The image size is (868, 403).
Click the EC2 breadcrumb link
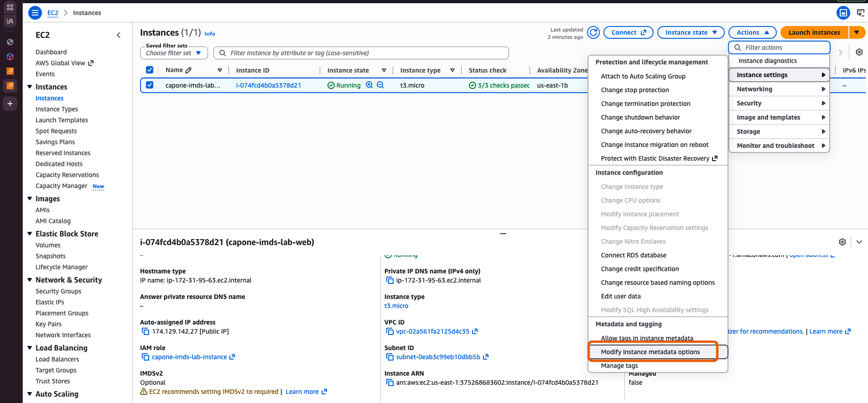53,13
